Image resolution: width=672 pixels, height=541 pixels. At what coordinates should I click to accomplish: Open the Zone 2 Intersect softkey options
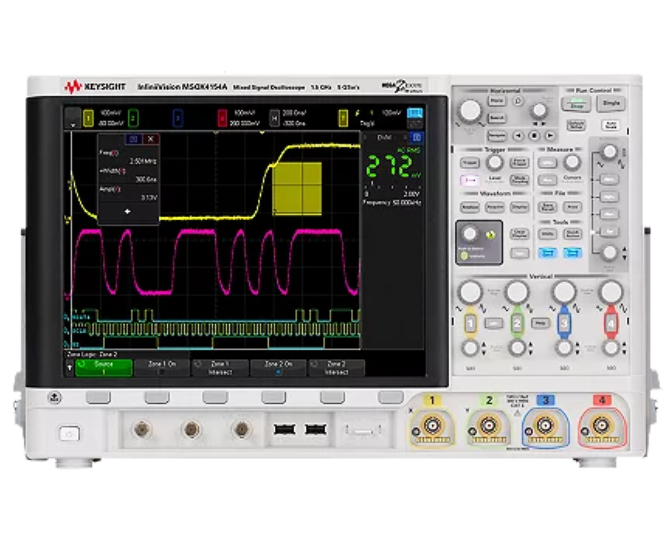tap(336, 368)
